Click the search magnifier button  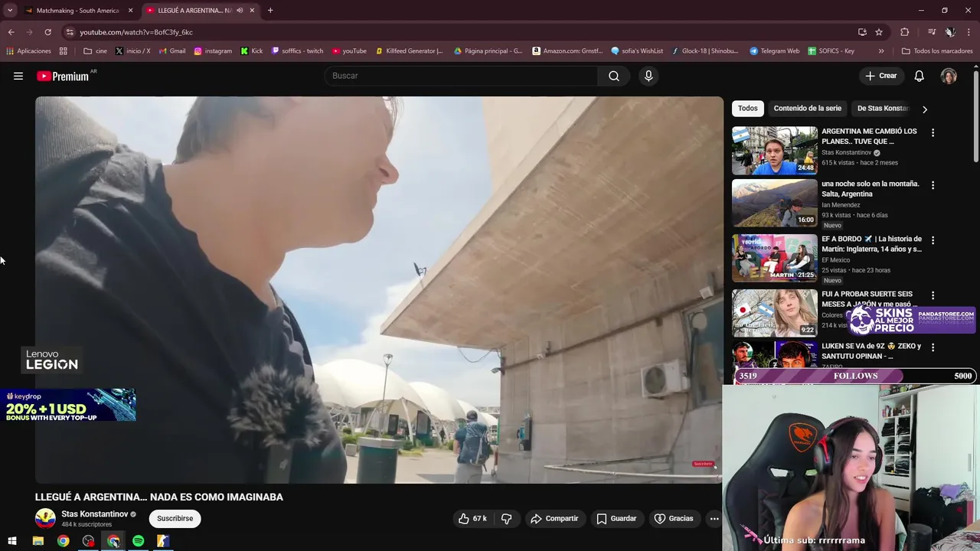tap(614, 76)
